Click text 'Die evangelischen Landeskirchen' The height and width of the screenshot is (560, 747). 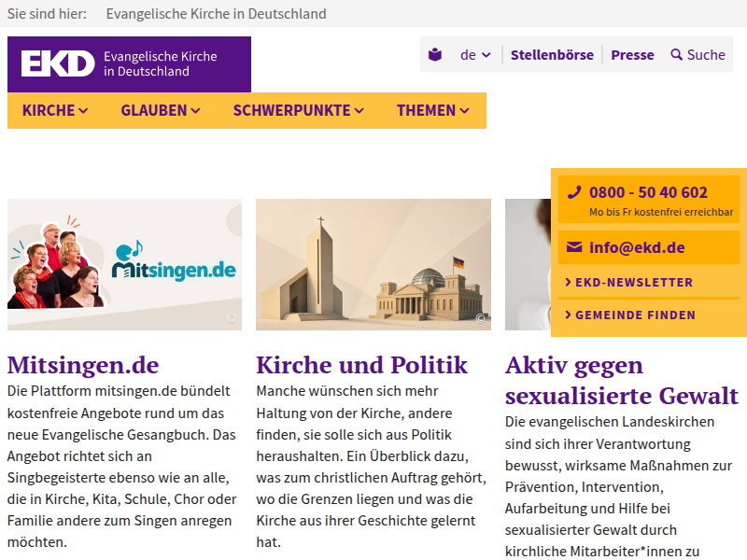610,422
